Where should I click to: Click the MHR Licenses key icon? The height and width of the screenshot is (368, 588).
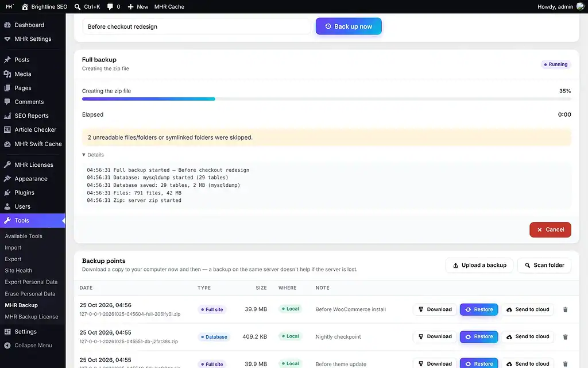coord(7,164)
